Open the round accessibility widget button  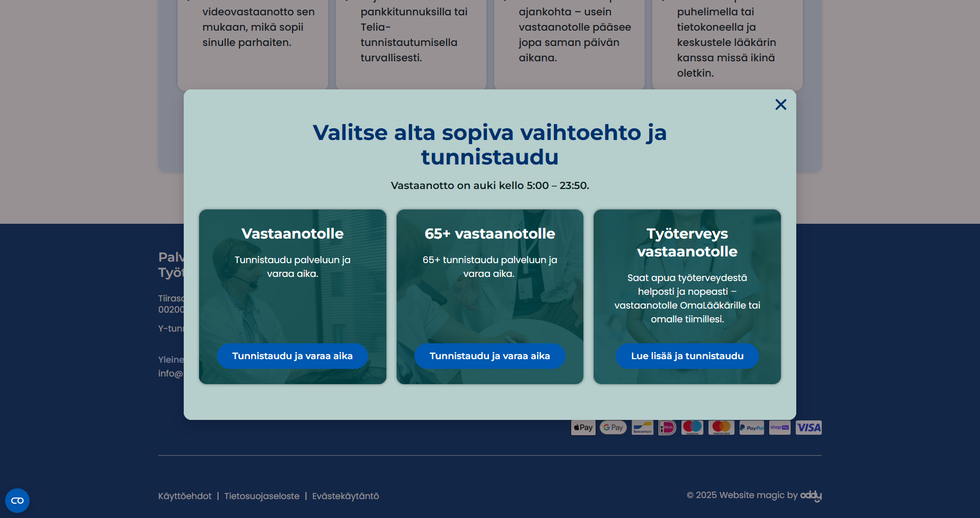pos(17,501)
